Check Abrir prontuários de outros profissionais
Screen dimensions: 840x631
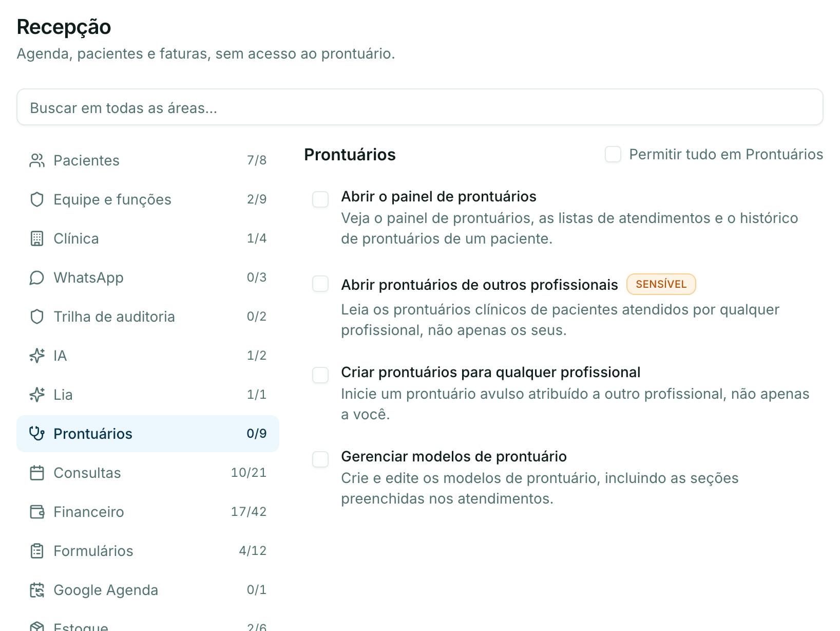(x=320, y=284)
